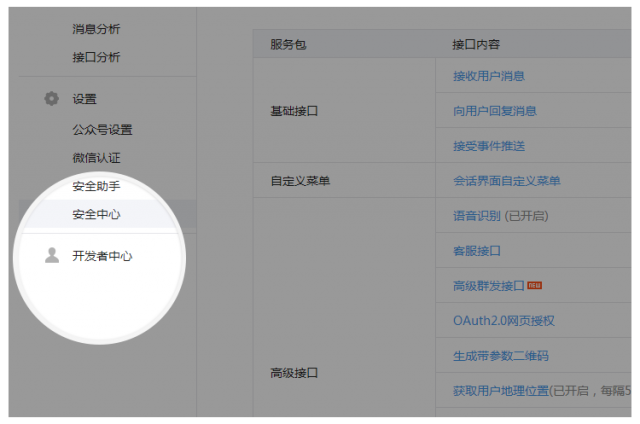Screen dimensions: 640x424
Task: Open the 语音识别 interface entry
Action: (x=500, y=216)
